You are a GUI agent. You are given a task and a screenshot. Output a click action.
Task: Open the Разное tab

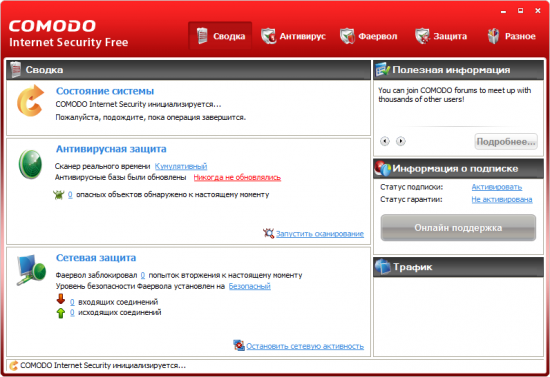(x=511, y=36)
